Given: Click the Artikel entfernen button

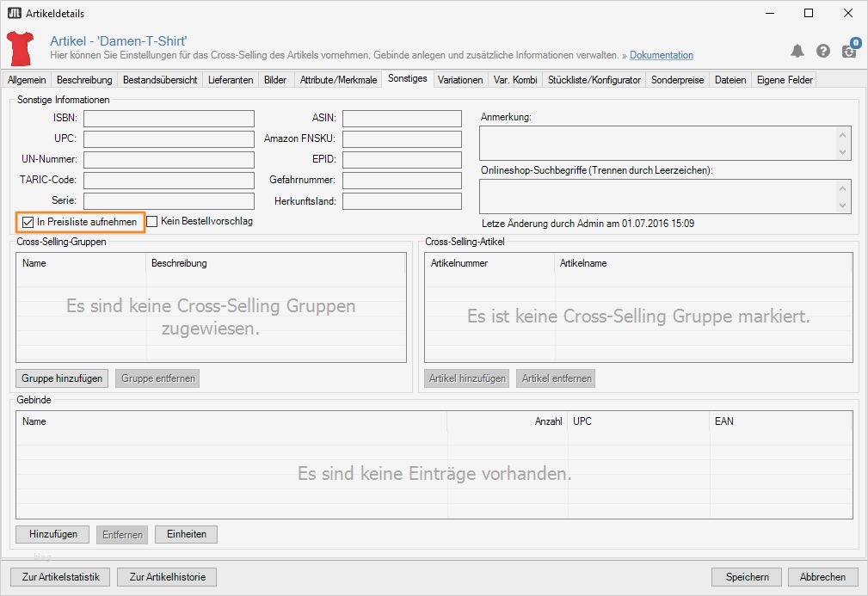Looking at the screenshot, I should pyautogui.click(x=557, y=378).
